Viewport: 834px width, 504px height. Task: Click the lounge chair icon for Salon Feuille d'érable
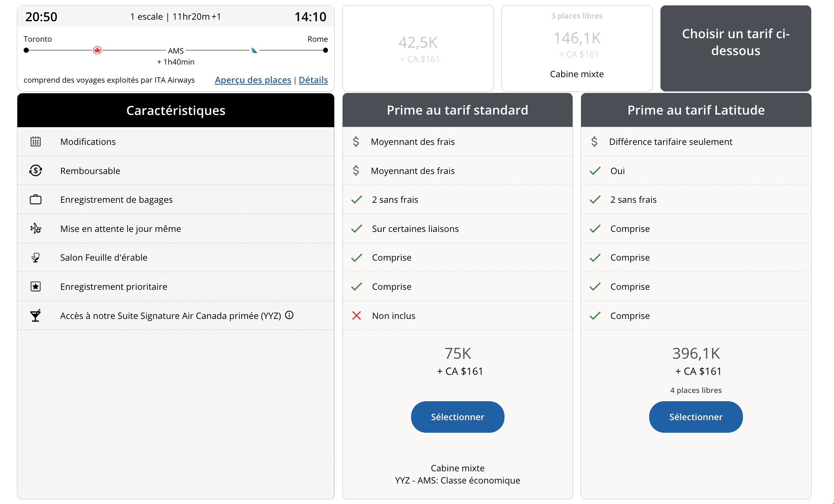coord(35,258)
